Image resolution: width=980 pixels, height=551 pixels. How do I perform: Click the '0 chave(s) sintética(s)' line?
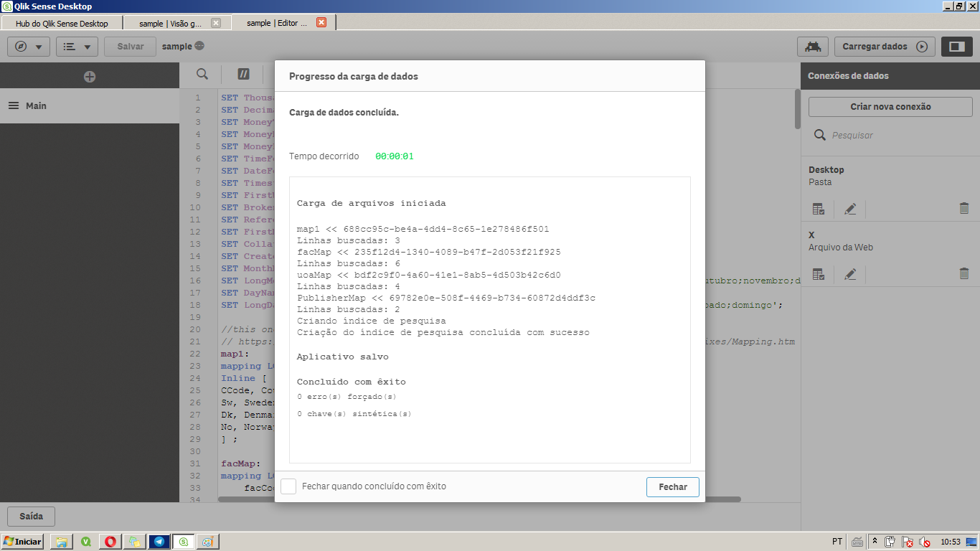(354, 414)
